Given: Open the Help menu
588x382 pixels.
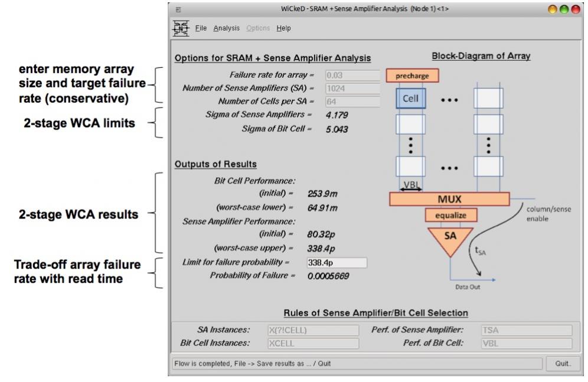Looking at the screenshot, I should pyautogui.click(x=283, y=28).
